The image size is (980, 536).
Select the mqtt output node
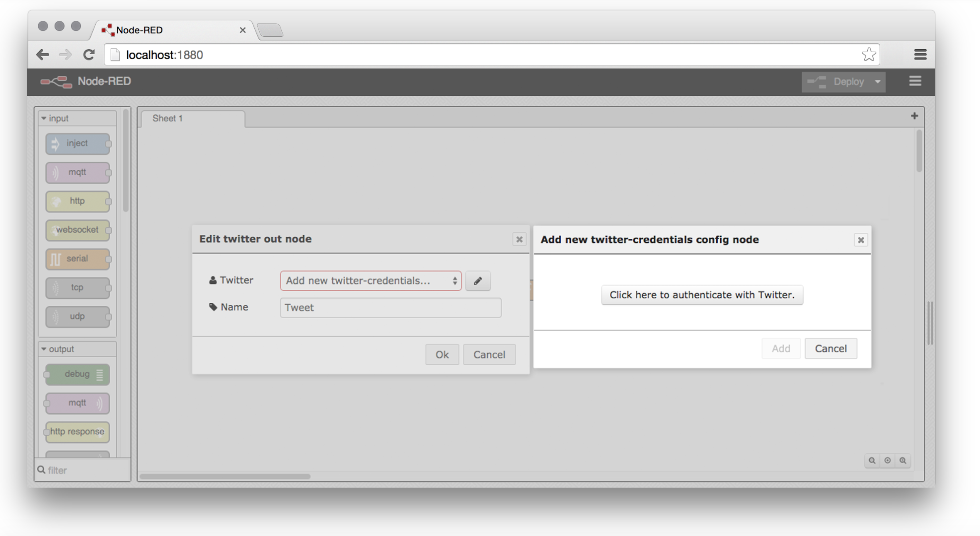click(77, 403)
